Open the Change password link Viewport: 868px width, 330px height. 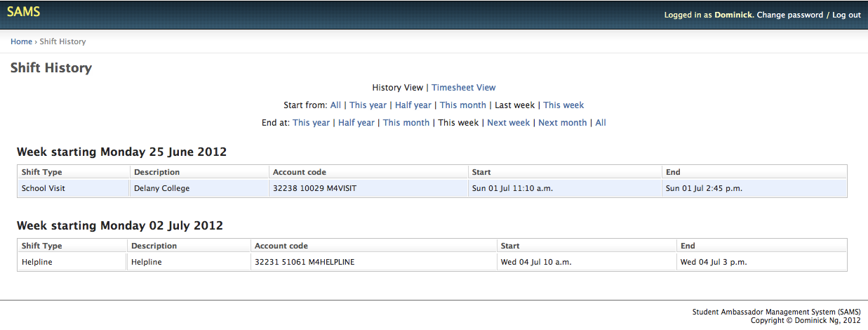(789, 15)
